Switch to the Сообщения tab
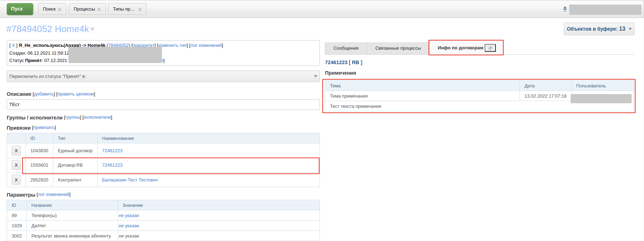The height and width of the screenshot is (241, 644). (346, 48)
